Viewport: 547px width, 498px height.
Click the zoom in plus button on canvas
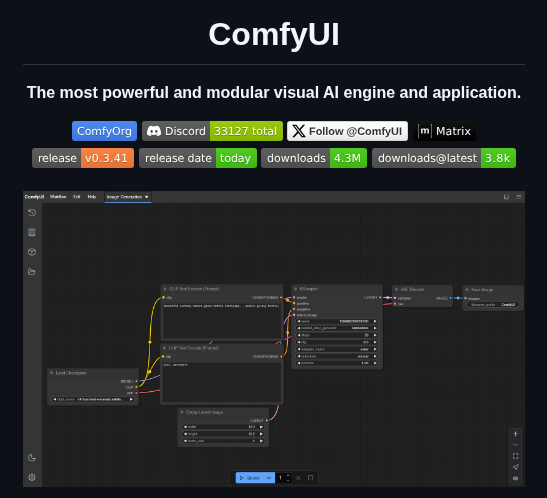tap(515, 434)
